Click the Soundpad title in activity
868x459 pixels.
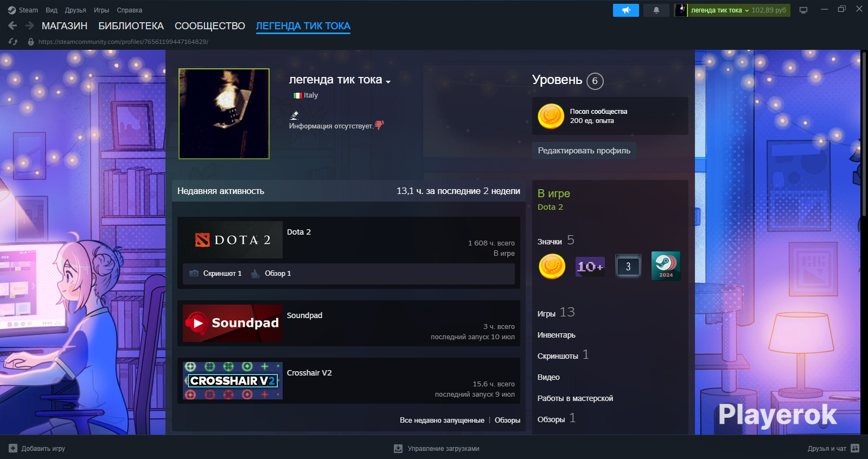(304, 315)
